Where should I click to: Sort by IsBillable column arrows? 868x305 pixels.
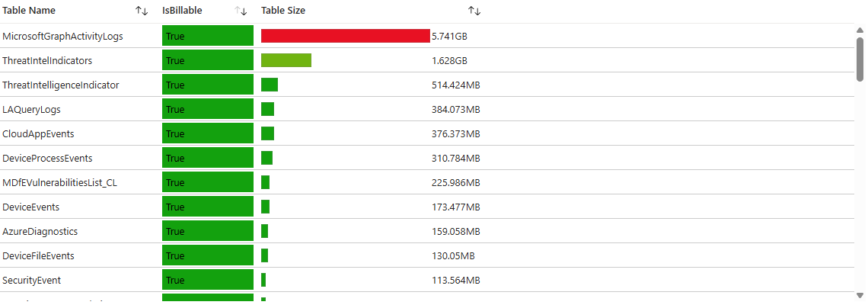click(x=241, y=11)
